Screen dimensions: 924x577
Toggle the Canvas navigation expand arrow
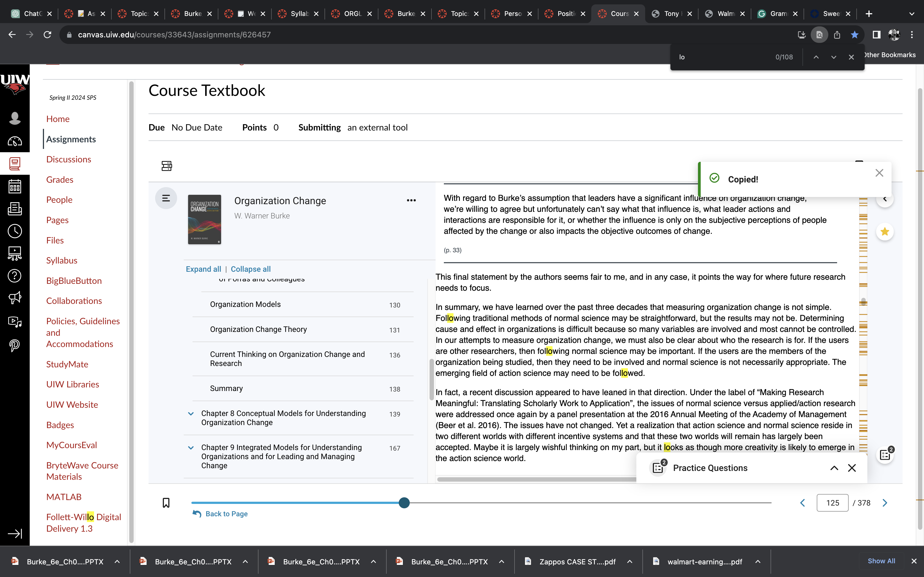(x=15, y=533)
